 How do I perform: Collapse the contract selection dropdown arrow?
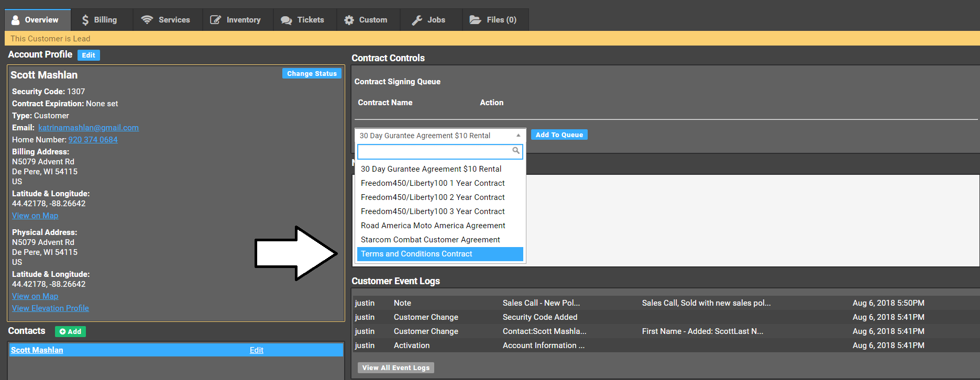tap(518, 136)
